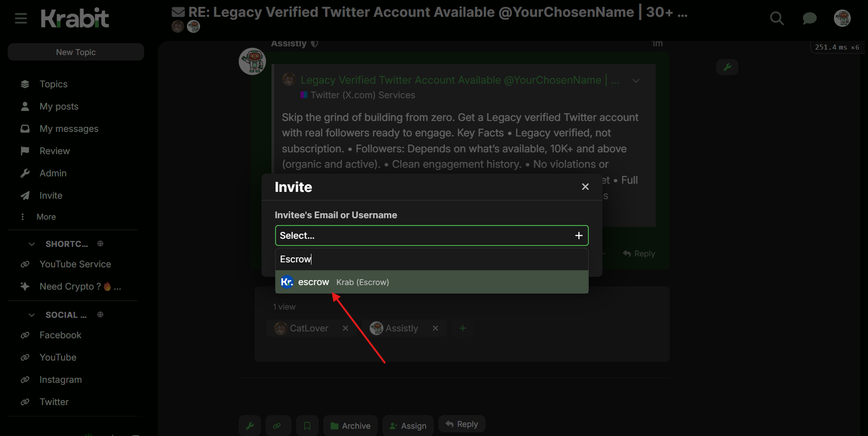Remove CatLover from participants
The image size is (868, 436).
click(x=346, y=328)
